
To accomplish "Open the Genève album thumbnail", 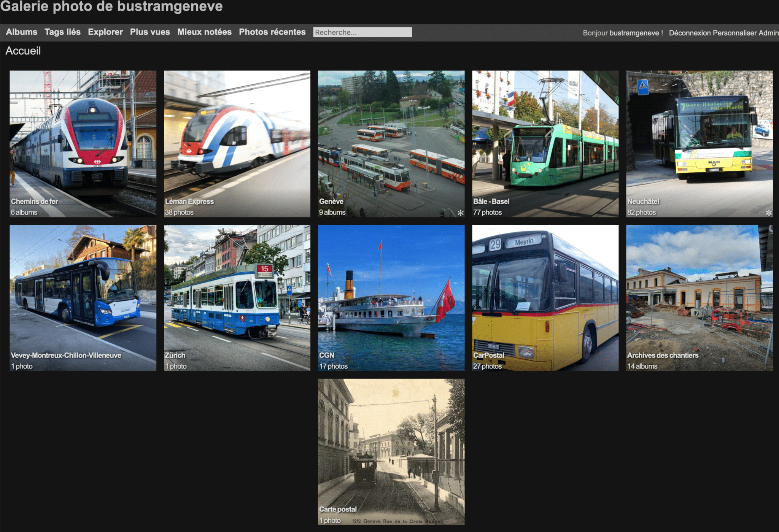I will coord(391,144).
